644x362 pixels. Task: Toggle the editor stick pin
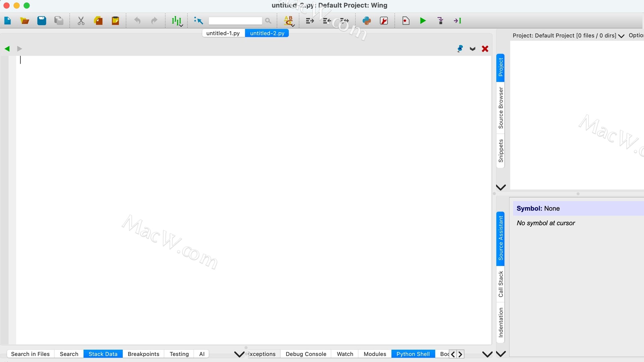(460, 49)
